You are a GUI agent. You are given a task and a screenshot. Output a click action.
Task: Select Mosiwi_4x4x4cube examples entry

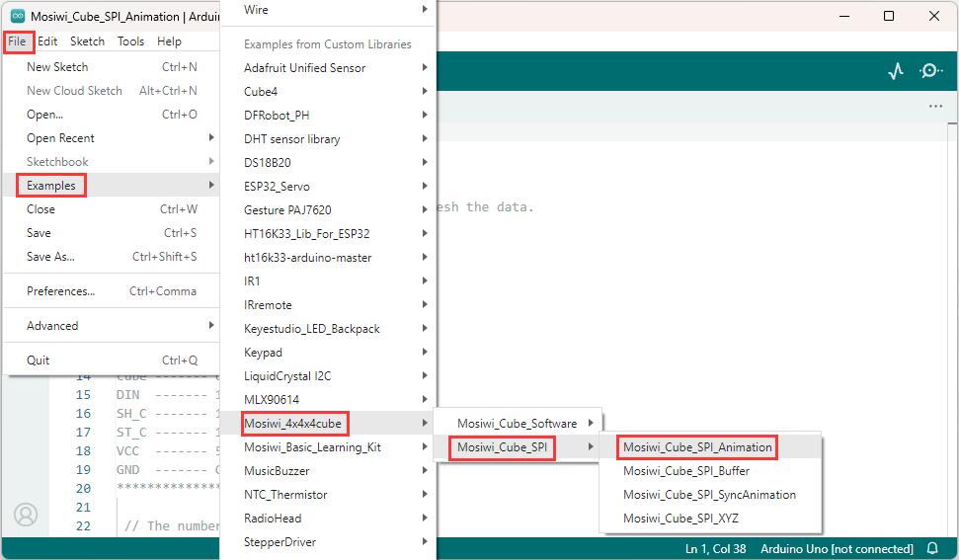pyautogui.click(x=329, y=423)
